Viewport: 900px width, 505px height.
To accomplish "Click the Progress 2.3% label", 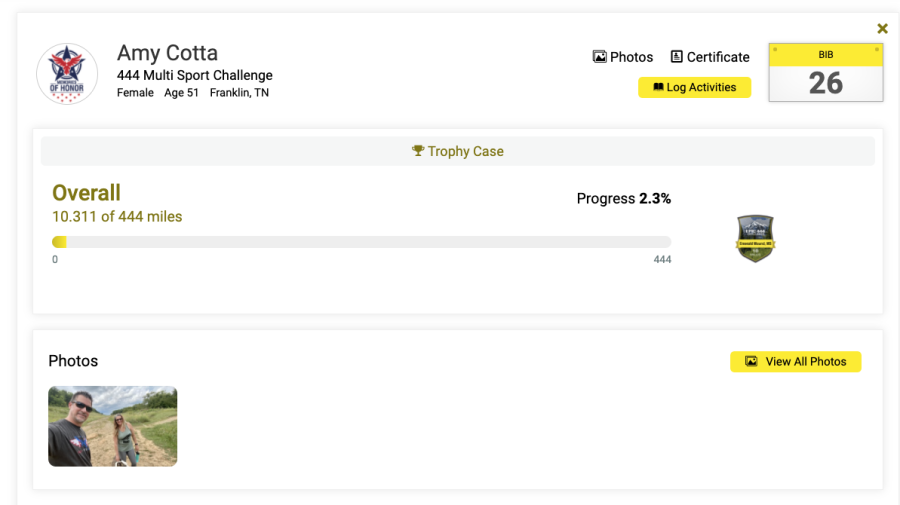I will tap(624, 199).
